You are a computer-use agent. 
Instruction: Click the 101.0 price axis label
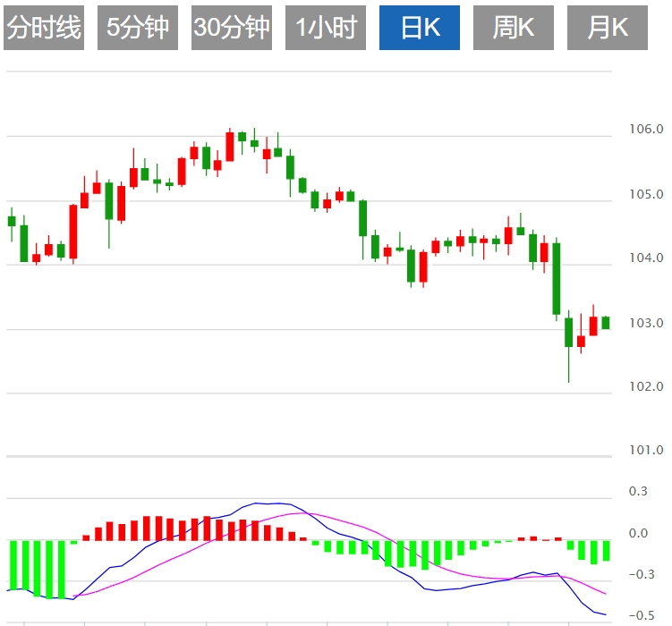click(x=647, y=451)
